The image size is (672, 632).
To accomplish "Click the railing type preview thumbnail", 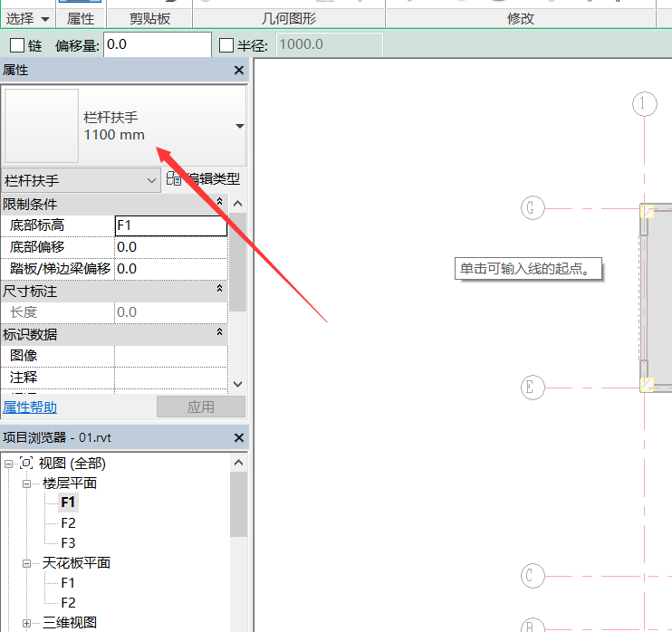I will click(x=42, y=126).
